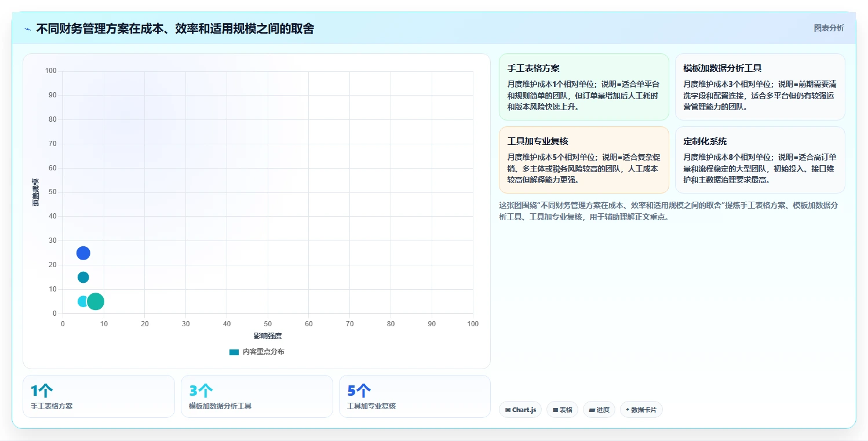Click the 5个 stat card for 工具加专业复核
This screenshot has height=441, width=868.
[415, 396]
